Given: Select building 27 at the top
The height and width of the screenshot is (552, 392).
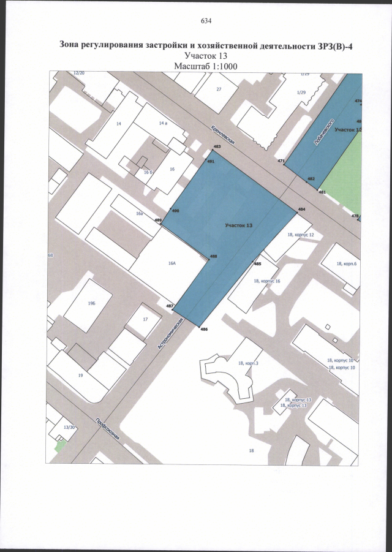Looking at the screenshot, I should click(219, 89).
